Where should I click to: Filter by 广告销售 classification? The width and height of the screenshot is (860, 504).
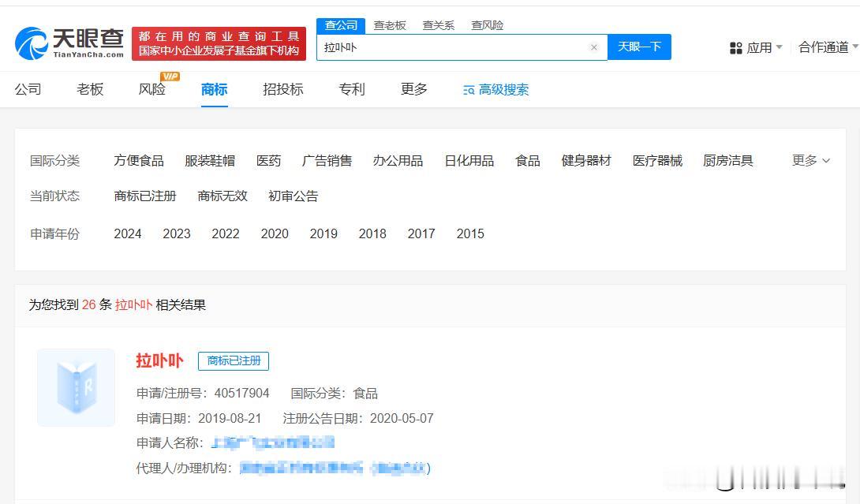[327, 161]
